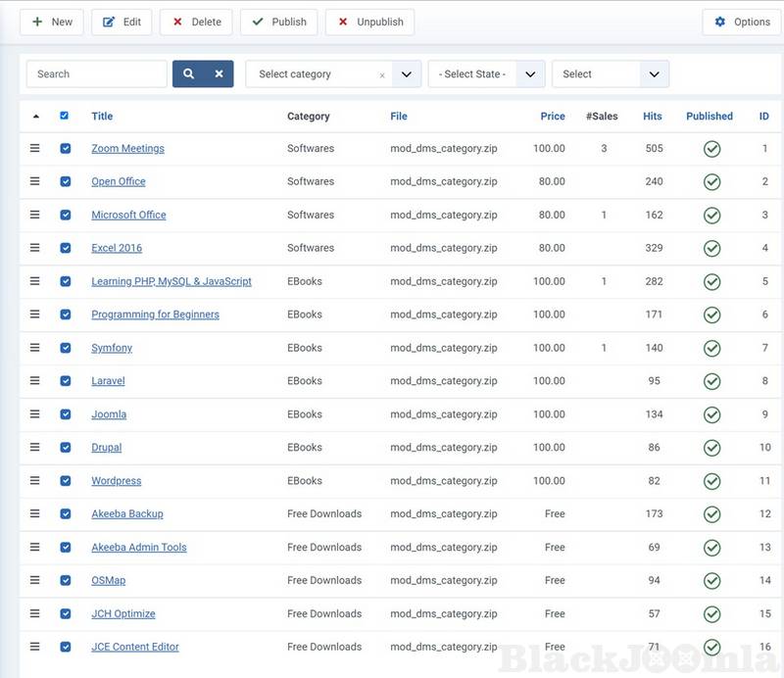Clear the search with the X icon
784x678 pixels.
219,74
